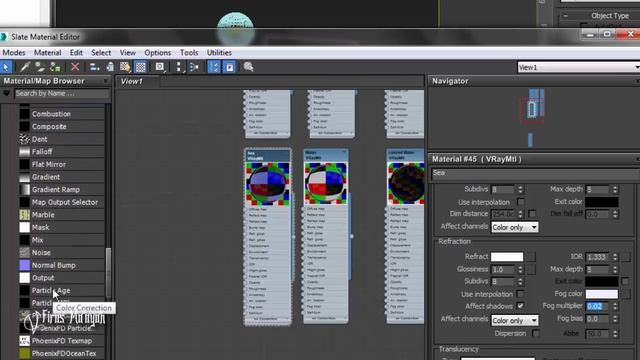The image size is (640, 360).
Task: Open the Edit menu
Action: click(x=76, y=53)
